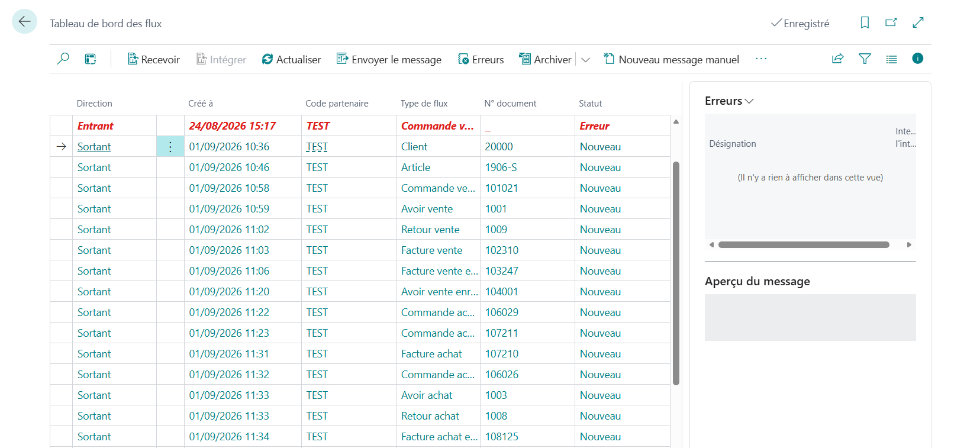Toggle the filter pane icon
The image size is (980, 448).
(865, 59)
